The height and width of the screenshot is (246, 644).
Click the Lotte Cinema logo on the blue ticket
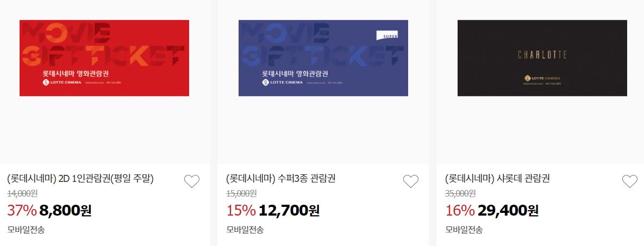click(x=282, y=83)
